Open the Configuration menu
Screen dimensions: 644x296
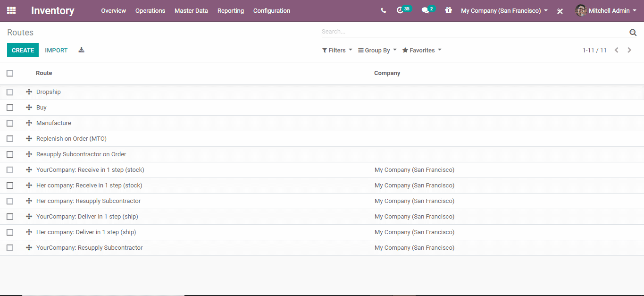click(x=272, y=10)
